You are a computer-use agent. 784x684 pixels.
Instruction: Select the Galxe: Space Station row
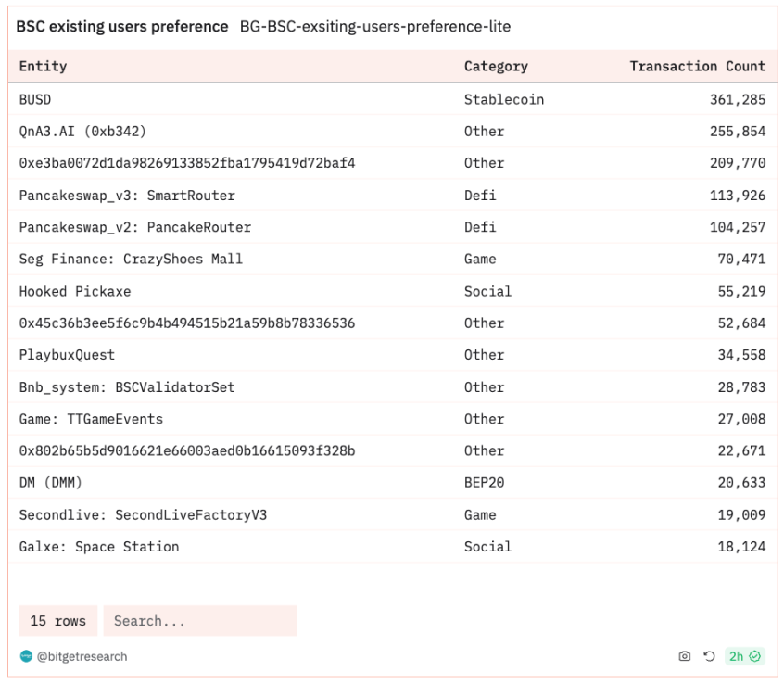(x=393, y=547)
